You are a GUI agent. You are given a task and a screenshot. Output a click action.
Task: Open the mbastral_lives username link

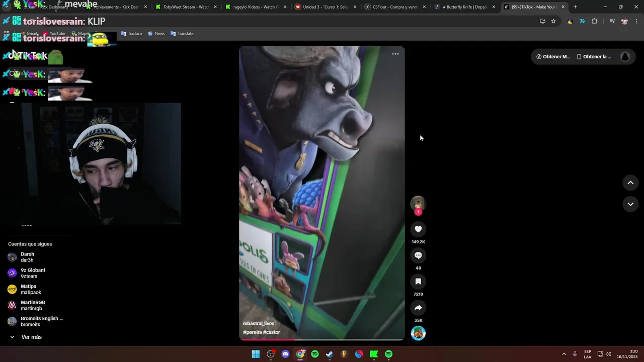coord(259,323)
